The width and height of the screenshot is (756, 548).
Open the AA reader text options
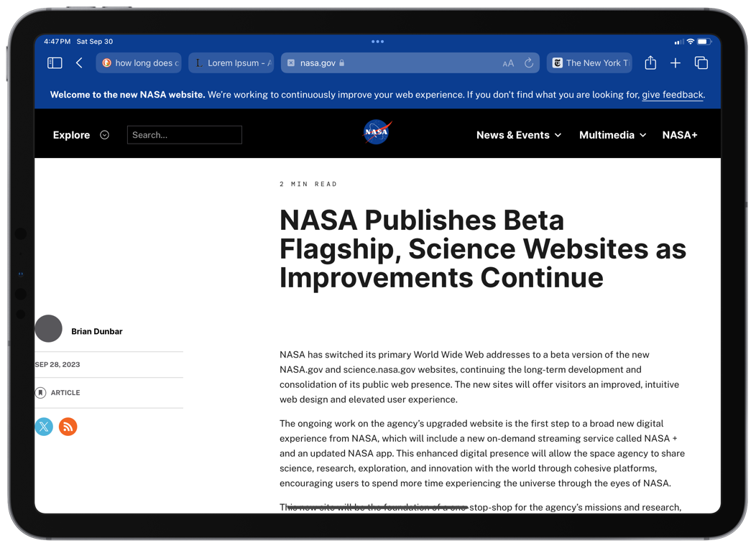(508, 63)
